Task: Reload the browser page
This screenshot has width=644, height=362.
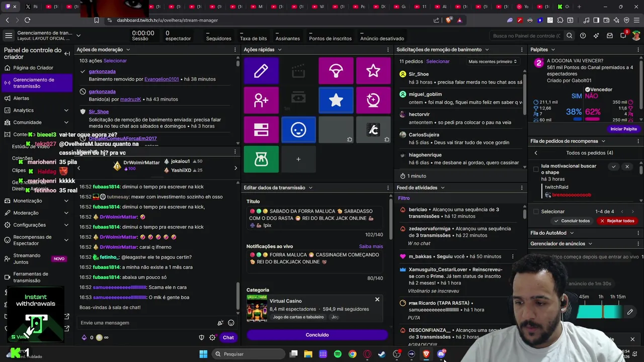Action: coord(27,20)
